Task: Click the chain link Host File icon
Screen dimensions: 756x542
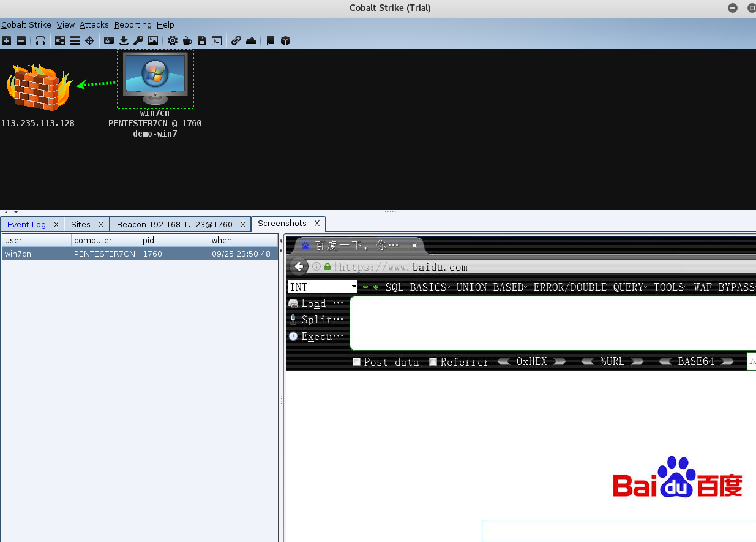Action: (x=236, y=41)
